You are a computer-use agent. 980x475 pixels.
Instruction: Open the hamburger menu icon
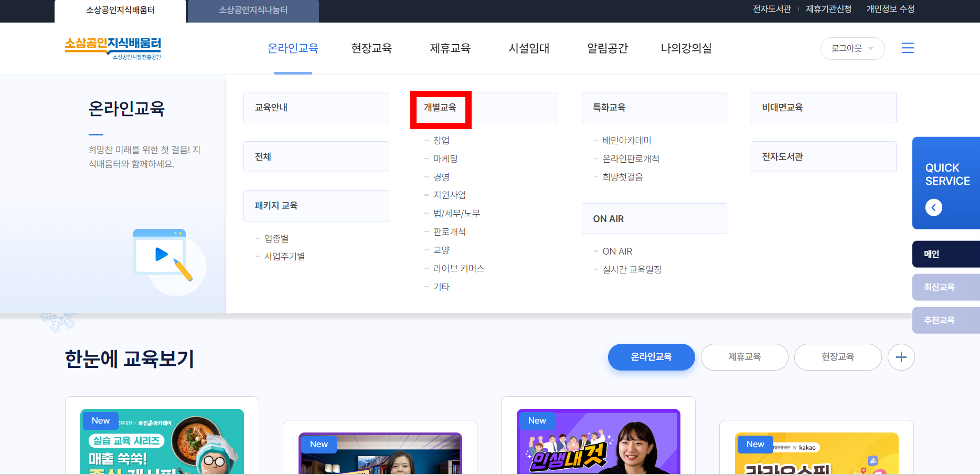908,48
